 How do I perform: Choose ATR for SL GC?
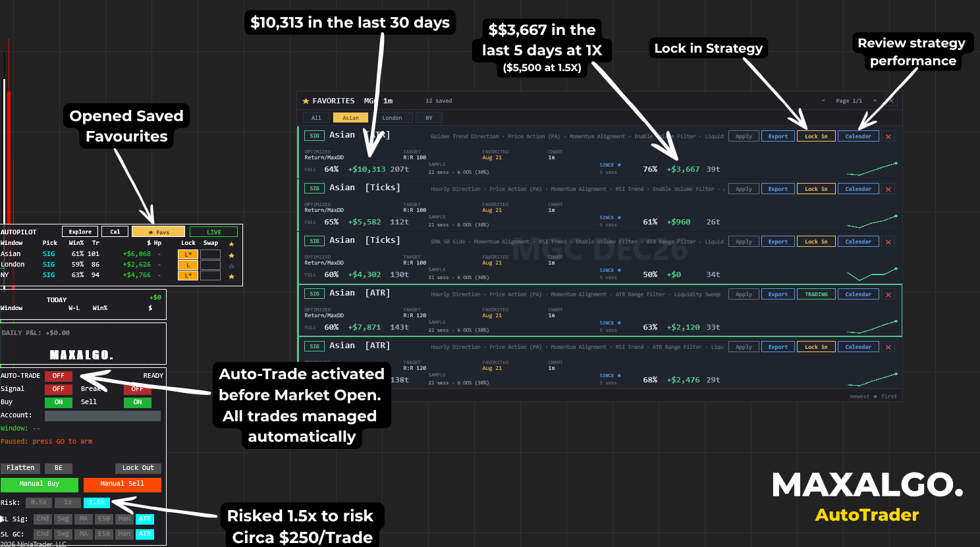(145, 534)
